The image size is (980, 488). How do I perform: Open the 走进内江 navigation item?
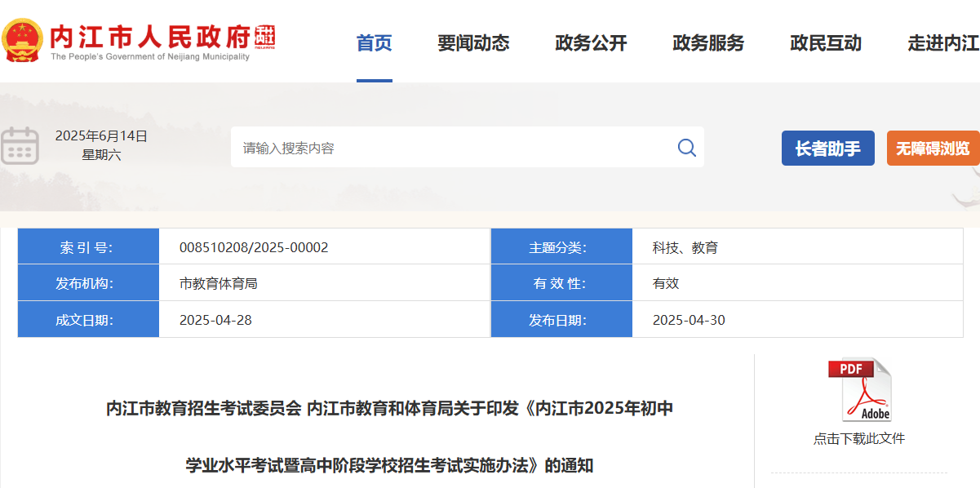click(943, 43)
